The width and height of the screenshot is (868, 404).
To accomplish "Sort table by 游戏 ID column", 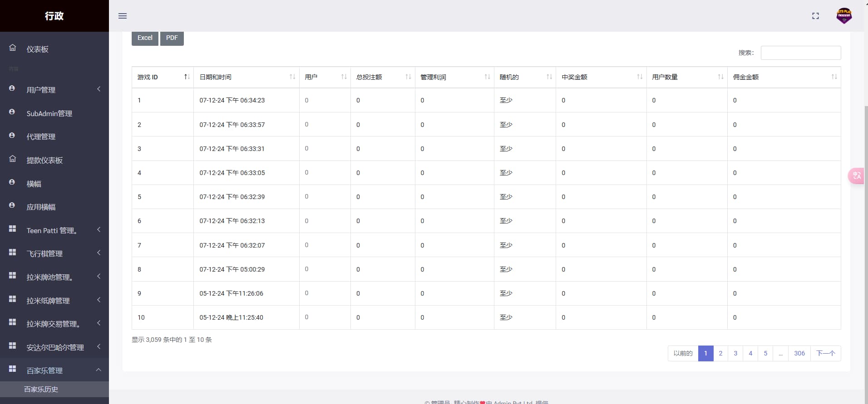I will (163, 77).
